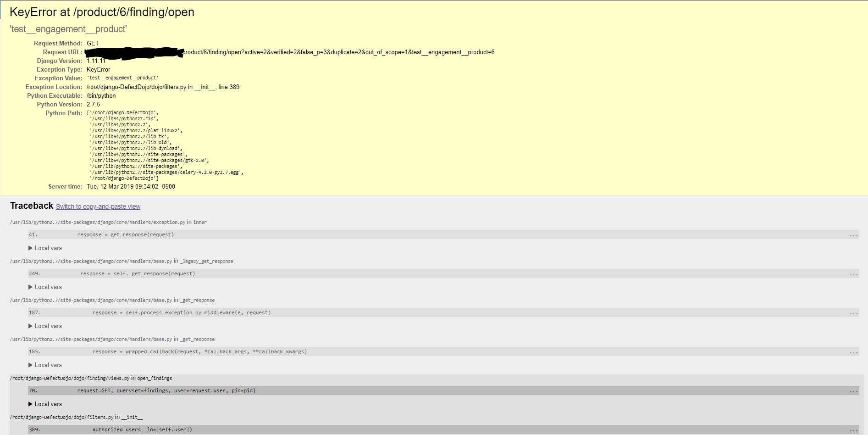Click the authorized_users__in source line
Image resolution: width=868 pixels, height=435 pixels.
[142, 429]
